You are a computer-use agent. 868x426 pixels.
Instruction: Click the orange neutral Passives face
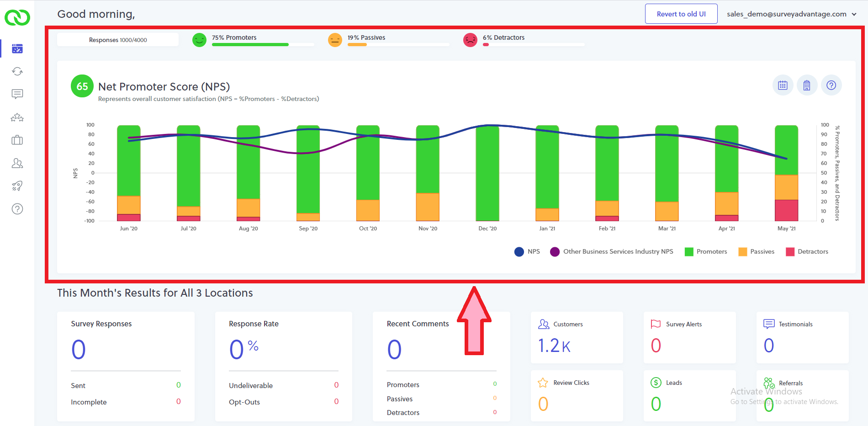pyautogui.click(x=335, y=40)
